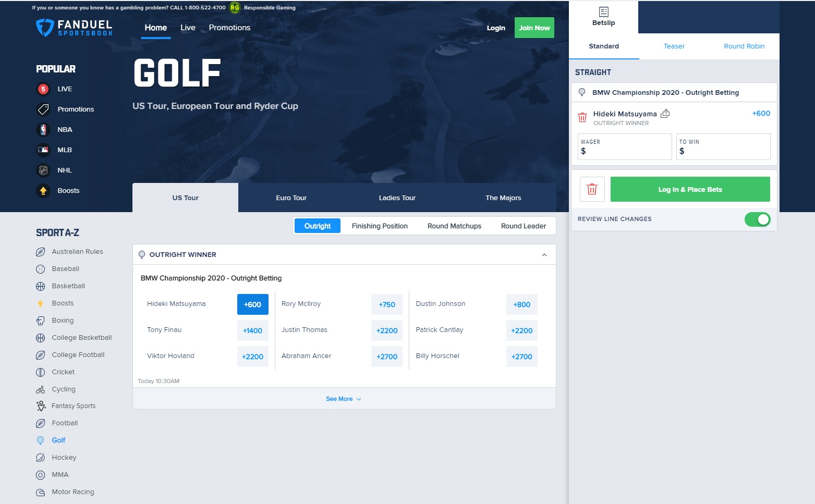
Task: Open Promotions in top navigation
Action: click(229, 28)
